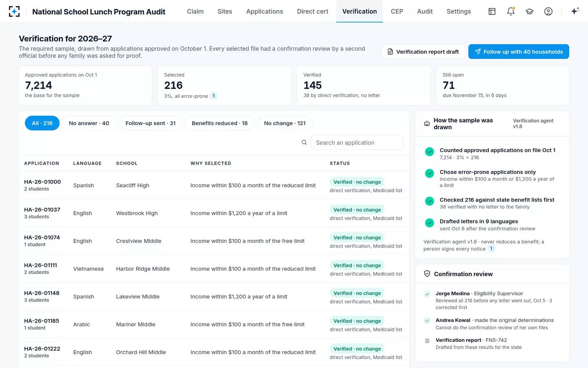Open the table layout icon in the header
The height and width of the screenshot is (368, 588).
(492, 11)
